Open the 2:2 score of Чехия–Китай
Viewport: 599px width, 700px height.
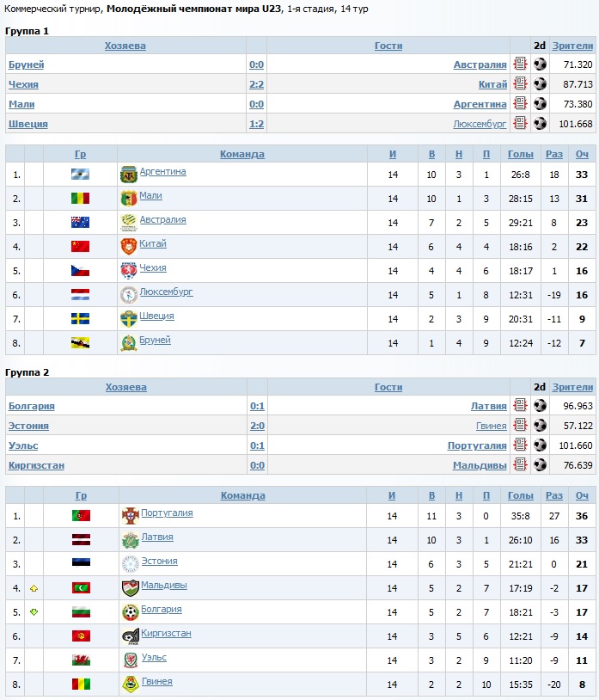pyautogui.click(x=256, y=84)
